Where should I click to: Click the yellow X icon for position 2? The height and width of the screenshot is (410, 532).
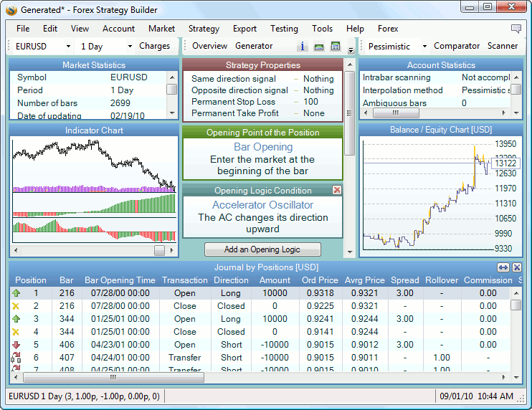point(16,306)
